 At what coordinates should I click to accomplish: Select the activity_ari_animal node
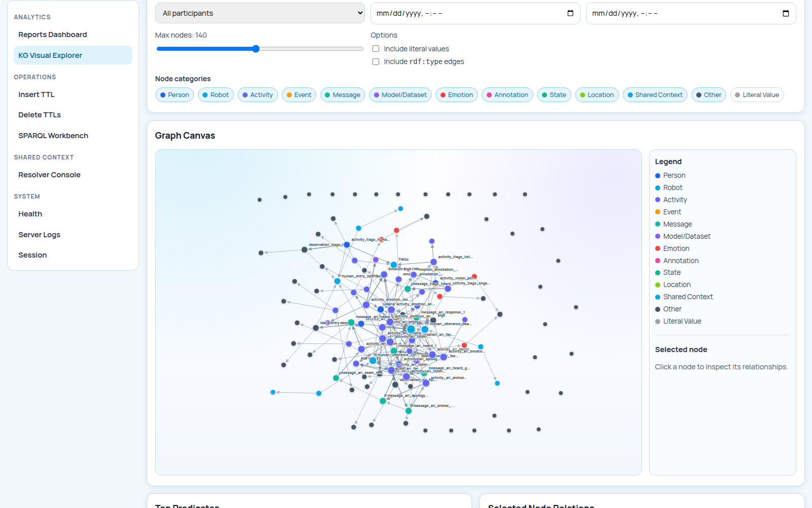[426, 383]
